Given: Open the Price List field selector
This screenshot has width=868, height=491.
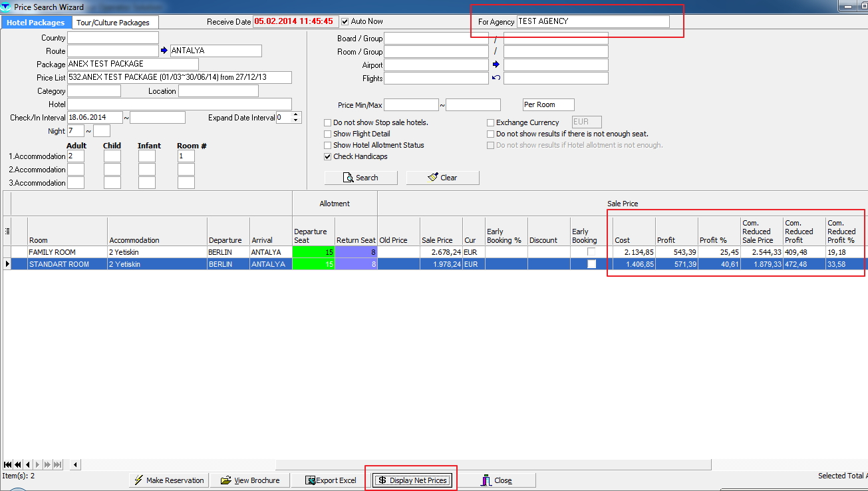Looking at the screenshot, I should [x=180, y=78].
